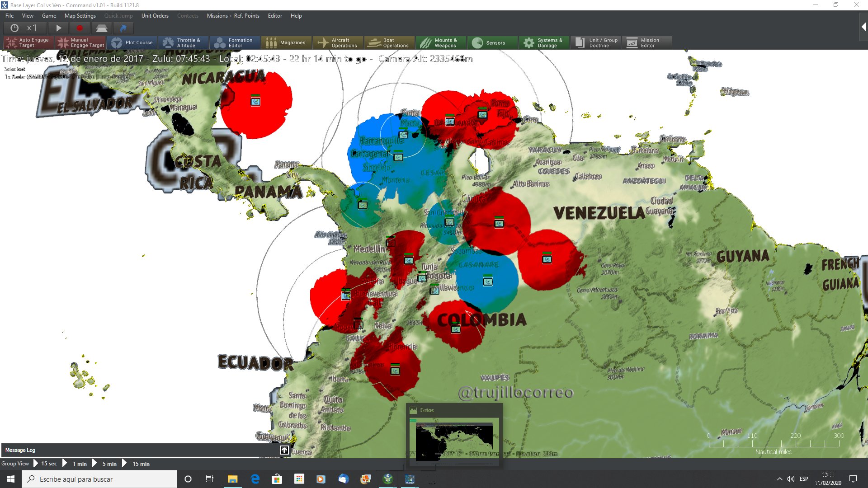
Task: Open the Editor menu
Action: click(x=275, y=15)
